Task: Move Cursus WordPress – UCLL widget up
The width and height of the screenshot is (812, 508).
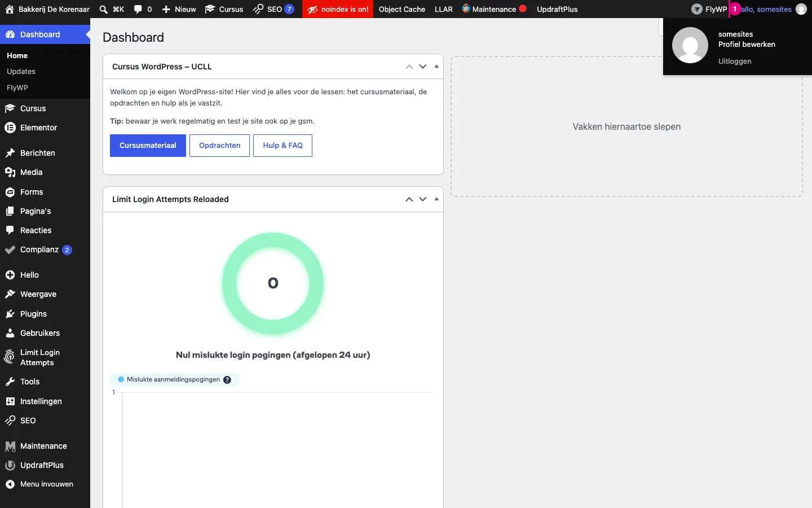Action: point(409,67)
